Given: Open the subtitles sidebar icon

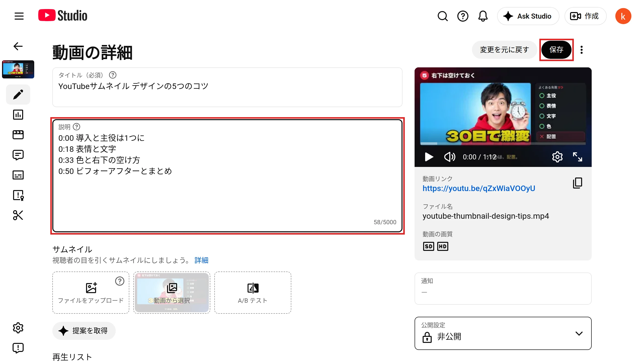Looking at the screenshot, I should tap(18, 175).
